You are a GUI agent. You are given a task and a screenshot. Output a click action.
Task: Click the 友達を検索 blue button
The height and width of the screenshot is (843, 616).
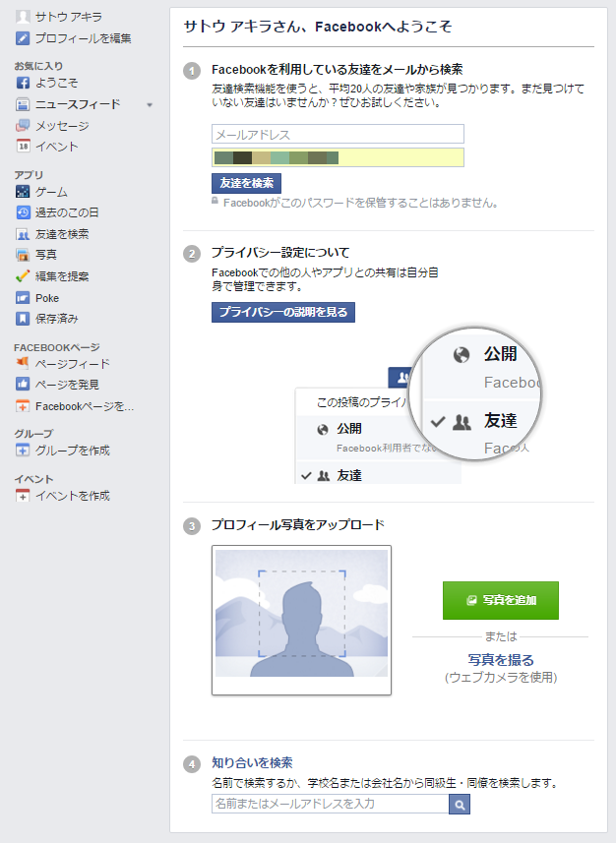click(246, 183)
